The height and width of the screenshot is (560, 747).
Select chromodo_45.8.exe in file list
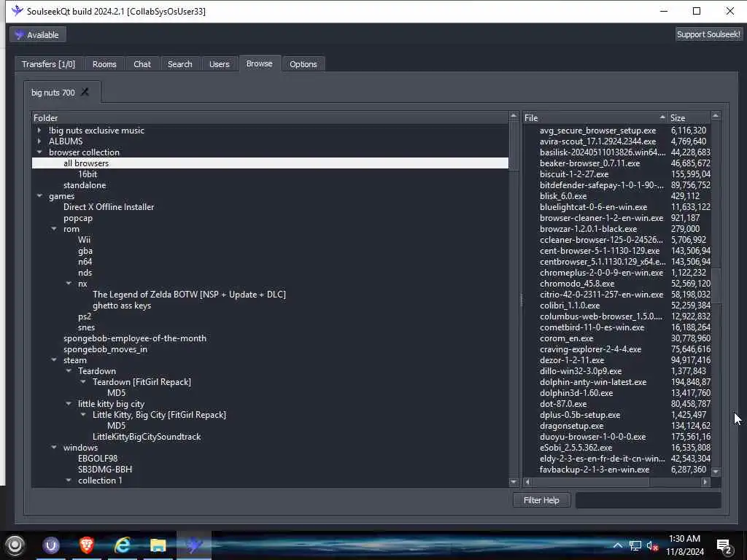[x=576, y=284]
